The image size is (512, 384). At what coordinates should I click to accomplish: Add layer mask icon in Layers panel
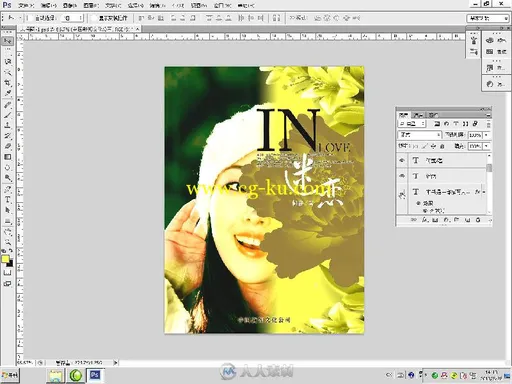pos(435,220)
